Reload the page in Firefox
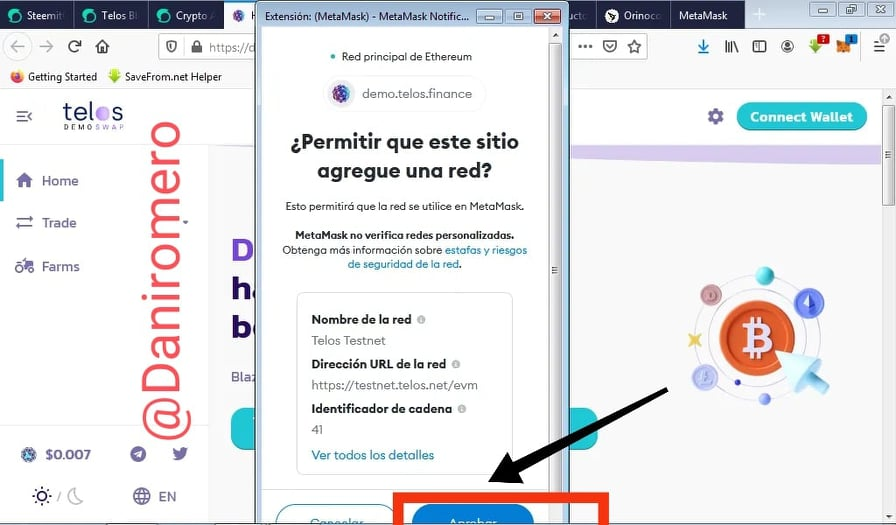This screenshot has height=525, width=896. pyautogui.click(x=74, y=46)
